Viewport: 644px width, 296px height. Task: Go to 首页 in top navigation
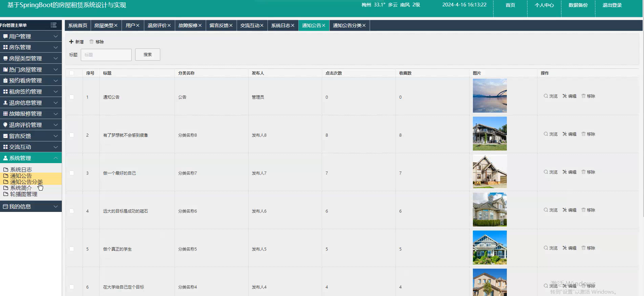click(x=510, y=5)
